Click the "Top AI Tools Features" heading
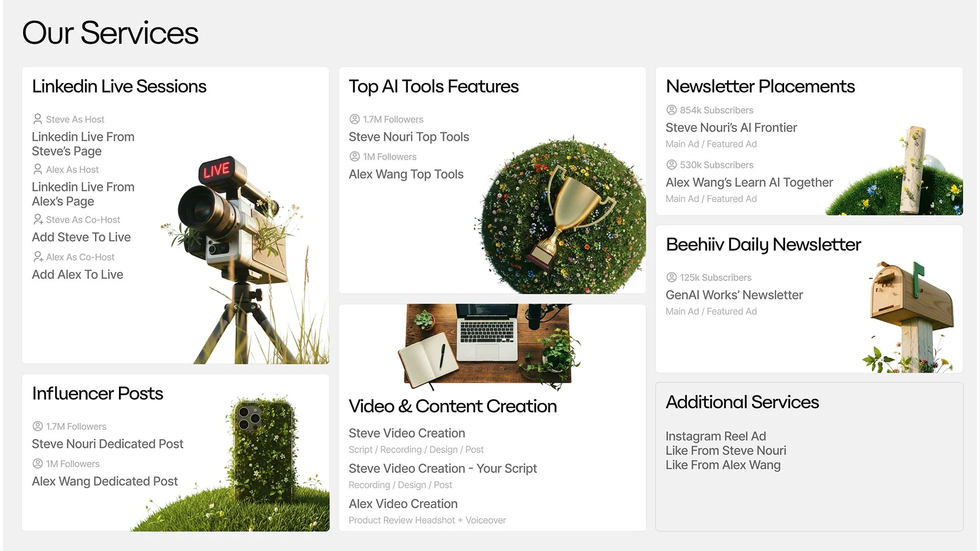980x551 pixels. [433, 86]
